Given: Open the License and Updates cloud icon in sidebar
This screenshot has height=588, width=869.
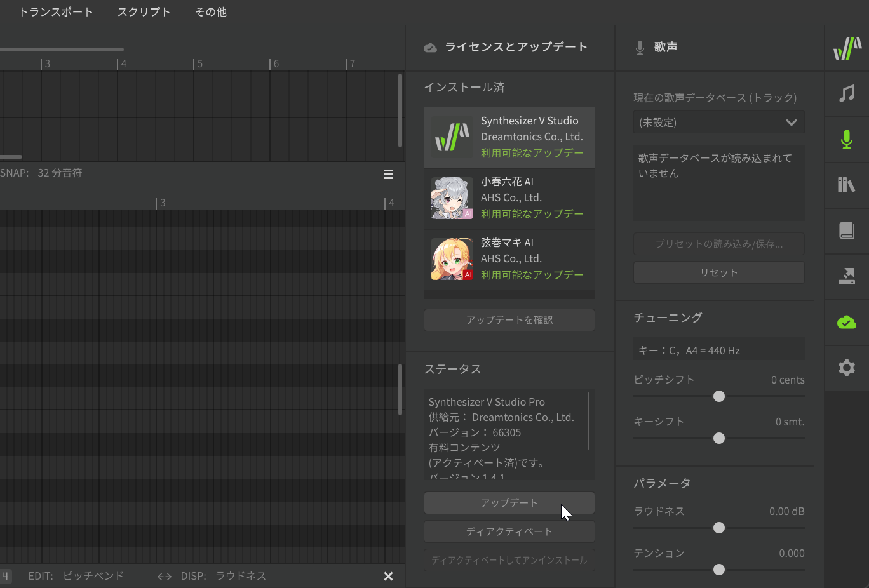Looking at the screenshot, I should tap(847, 322).
